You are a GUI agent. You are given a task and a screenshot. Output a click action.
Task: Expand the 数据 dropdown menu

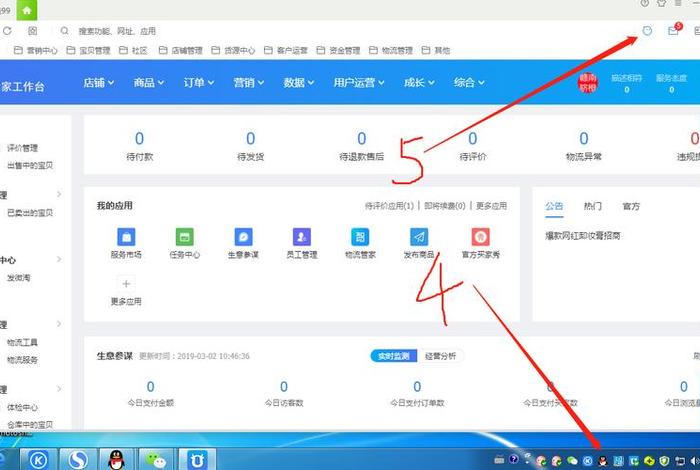pos(299,83)
